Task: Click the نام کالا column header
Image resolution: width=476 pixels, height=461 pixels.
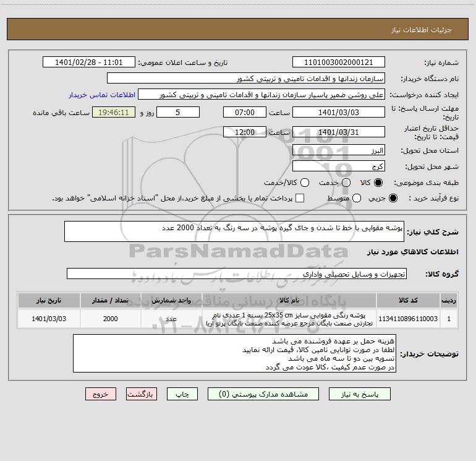Action: [289, 300]
